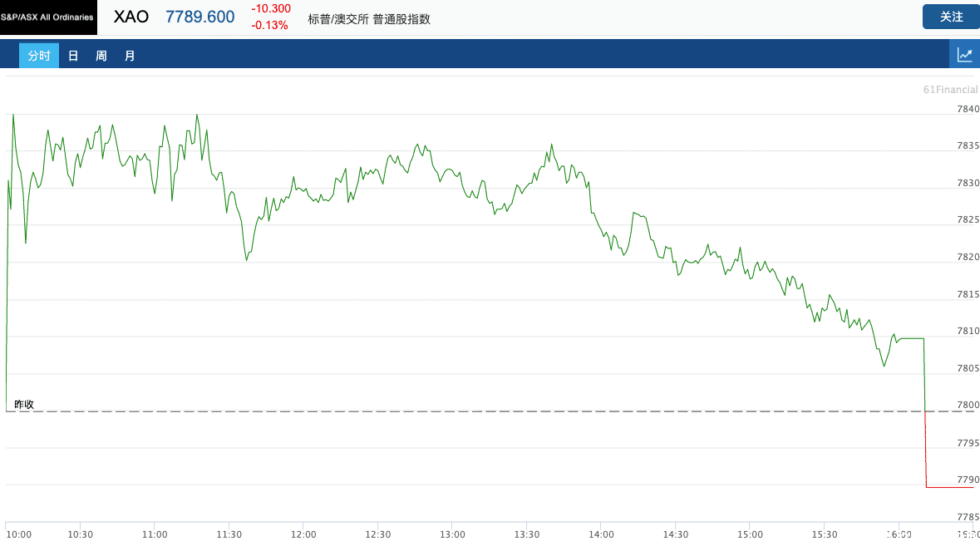Click the 7815 price axis label
The width and height of the screenshot is (980, 546).
tap(968, 294)
